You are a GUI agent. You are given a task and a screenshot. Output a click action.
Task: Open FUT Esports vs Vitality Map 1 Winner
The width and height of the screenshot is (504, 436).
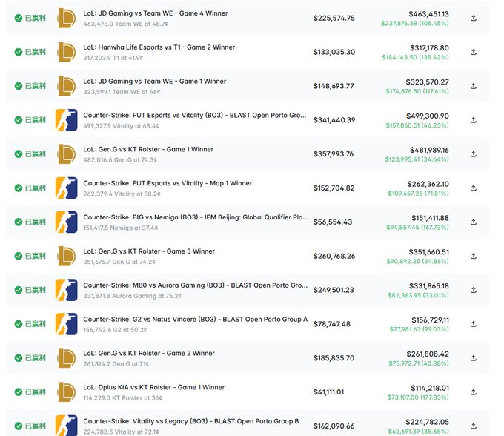click(x=168, y=183)
